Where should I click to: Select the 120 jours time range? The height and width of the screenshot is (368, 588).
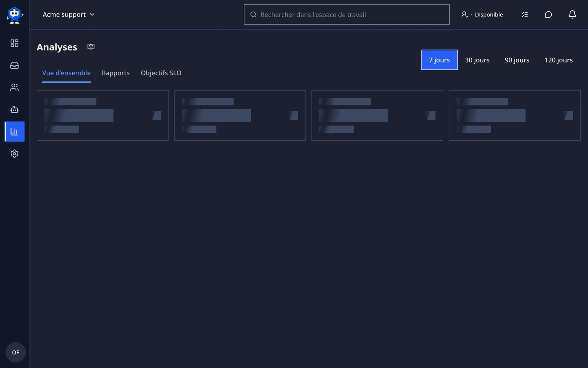pyautogui.click(x=559, y=60)
